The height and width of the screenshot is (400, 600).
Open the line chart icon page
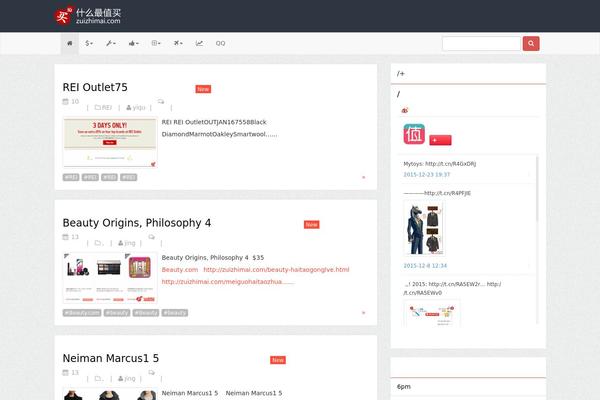click(x=199, y=43)
